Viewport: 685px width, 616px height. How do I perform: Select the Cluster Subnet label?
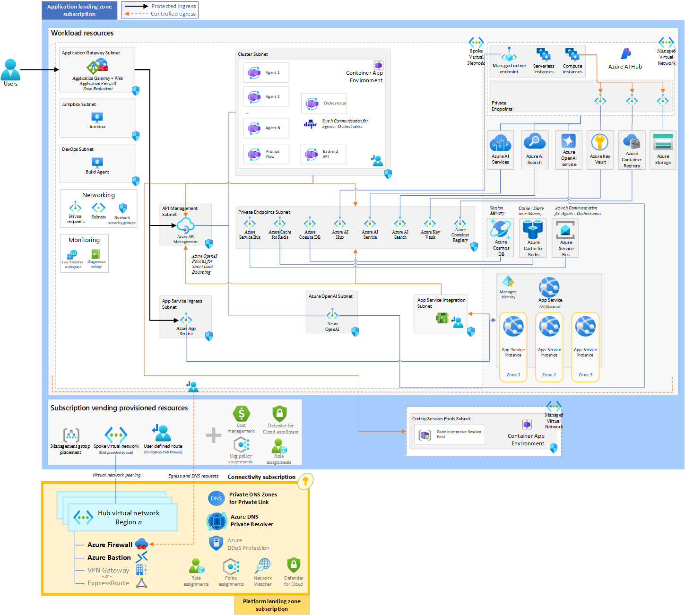[252, 54]
